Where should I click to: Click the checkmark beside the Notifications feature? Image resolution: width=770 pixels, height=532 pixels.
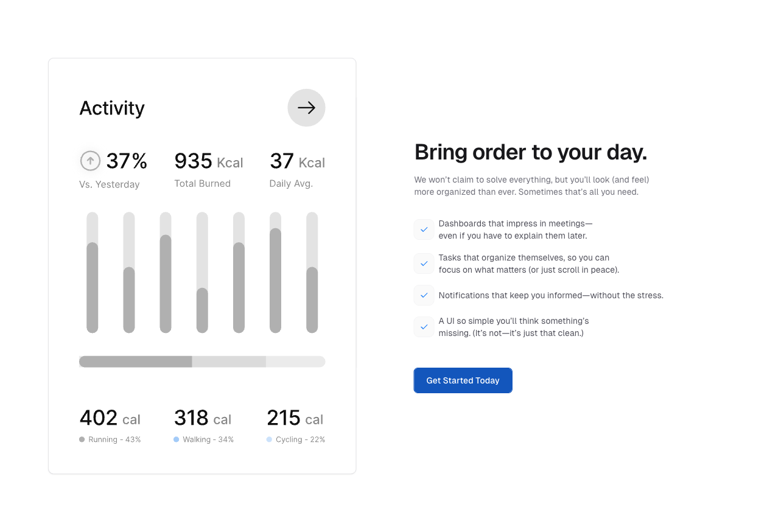[x=424, y=295]
